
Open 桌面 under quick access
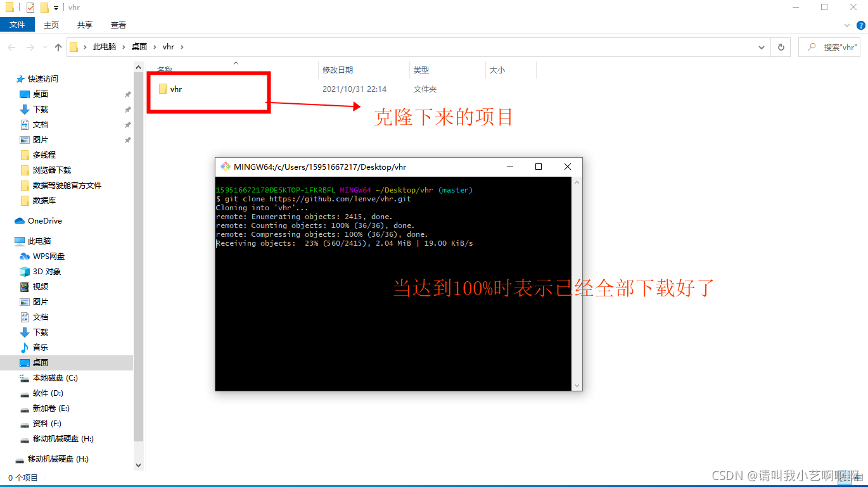(x=41, y=94)
